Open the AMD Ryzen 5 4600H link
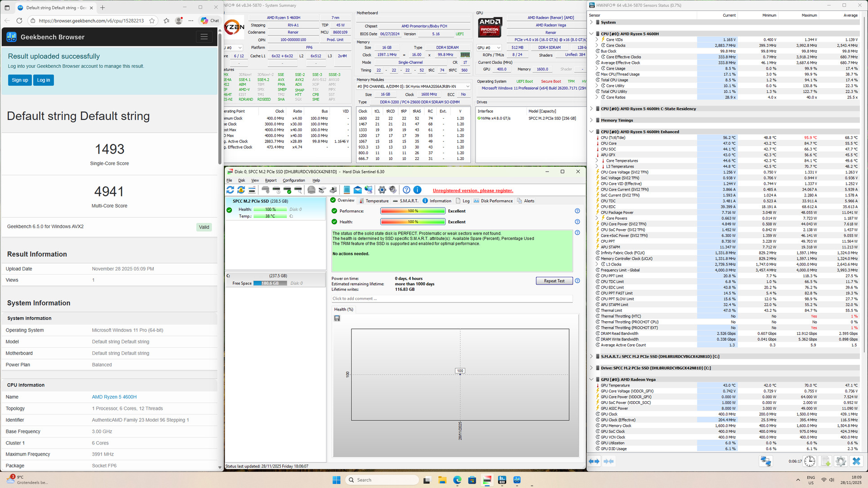 pos(114,397)
